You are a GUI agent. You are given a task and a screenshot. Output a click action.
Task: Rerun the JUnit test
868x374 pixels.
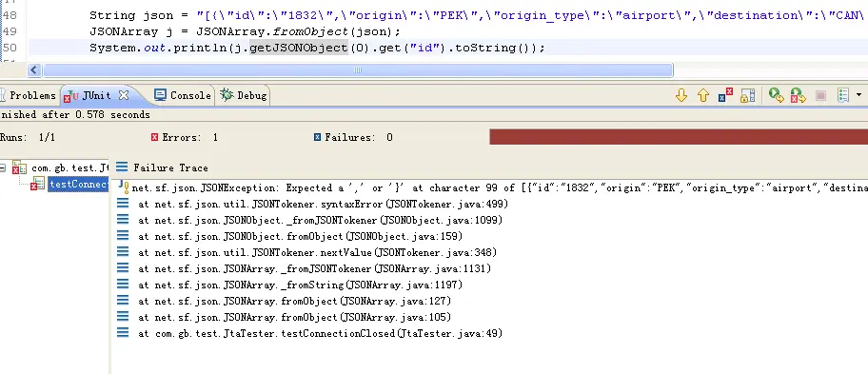(776, 95)
